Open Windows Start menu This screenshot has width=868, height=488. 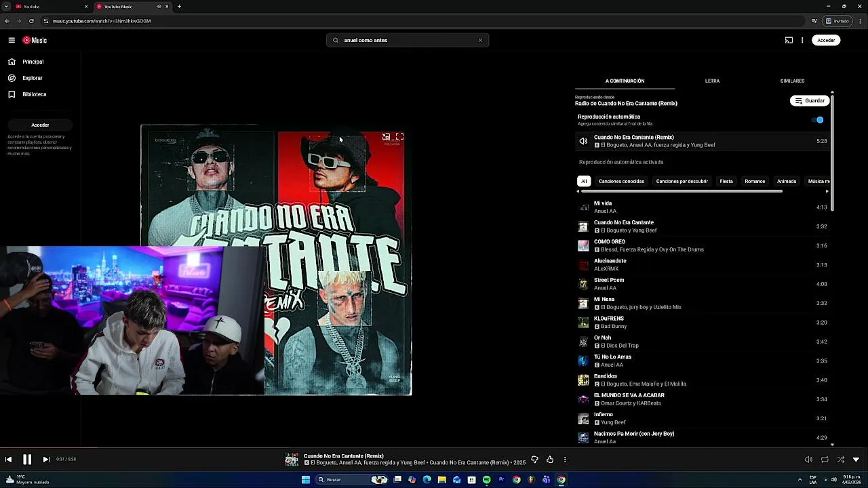point(306,480)
